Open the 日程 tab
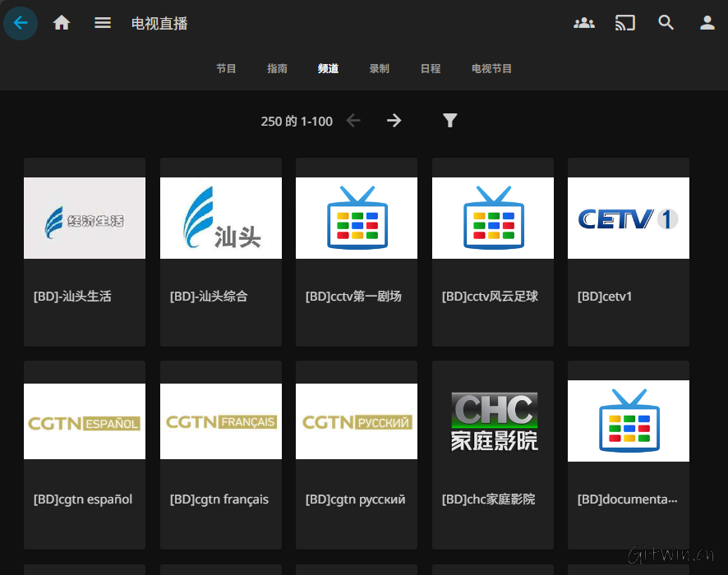728x575 pixels. (431, 69)
